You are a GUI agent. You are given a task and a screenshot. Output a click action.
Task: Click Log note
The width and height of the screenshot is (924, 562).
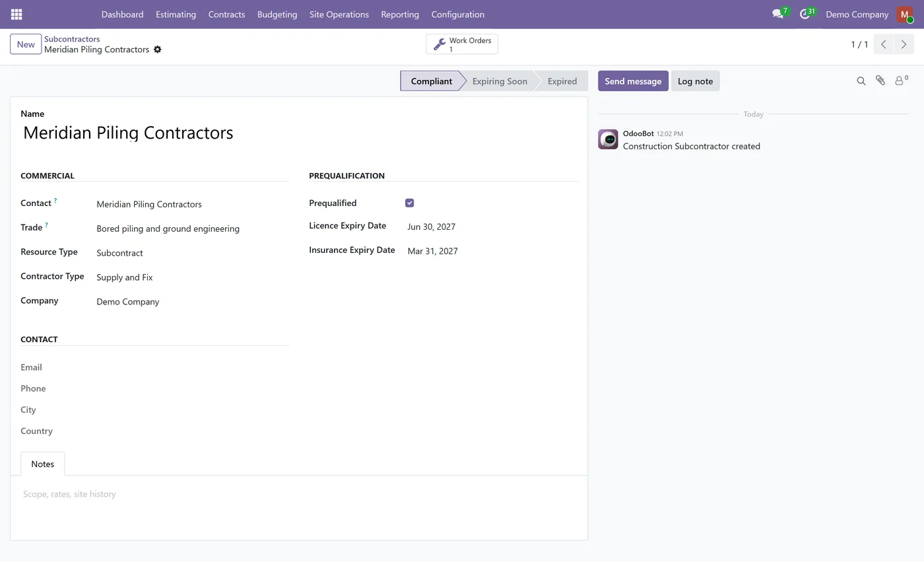pos(695,81)
